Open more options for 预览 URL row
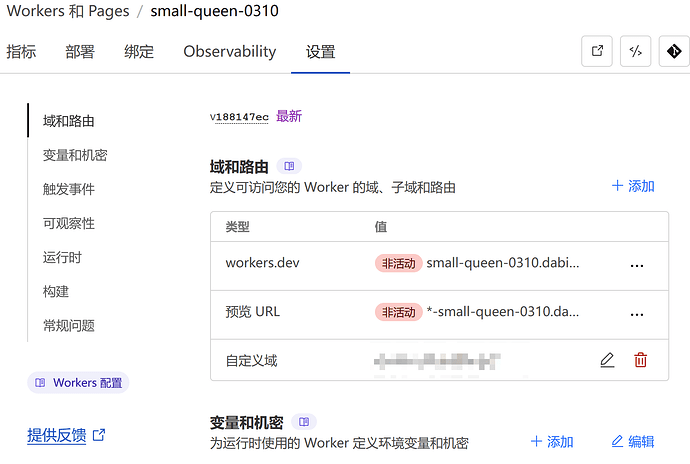This screenshot has height=464, width=690. tap(636, 313)
